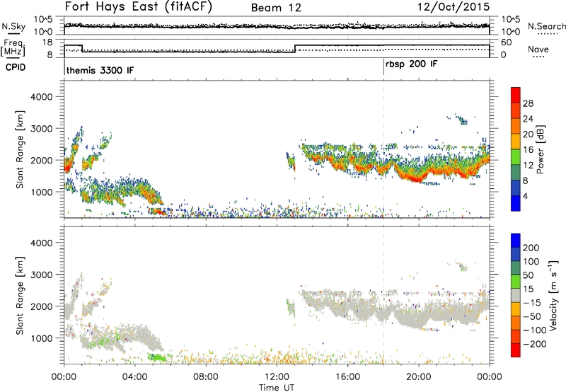Click the 'Beam 12' label
The height and width of the screenshot is (392, 566).
point(276,8)
